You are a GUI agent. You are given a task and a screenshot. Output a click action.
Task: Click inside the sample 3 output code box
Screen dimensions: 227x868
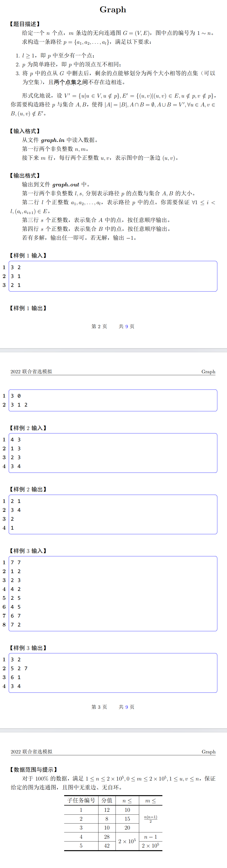(113, 672)
